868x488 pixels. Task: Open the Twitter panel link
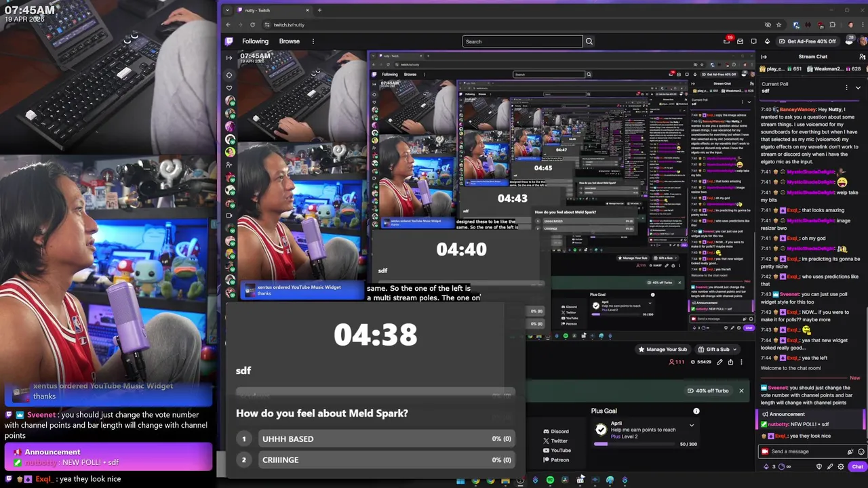pos(556,441)
